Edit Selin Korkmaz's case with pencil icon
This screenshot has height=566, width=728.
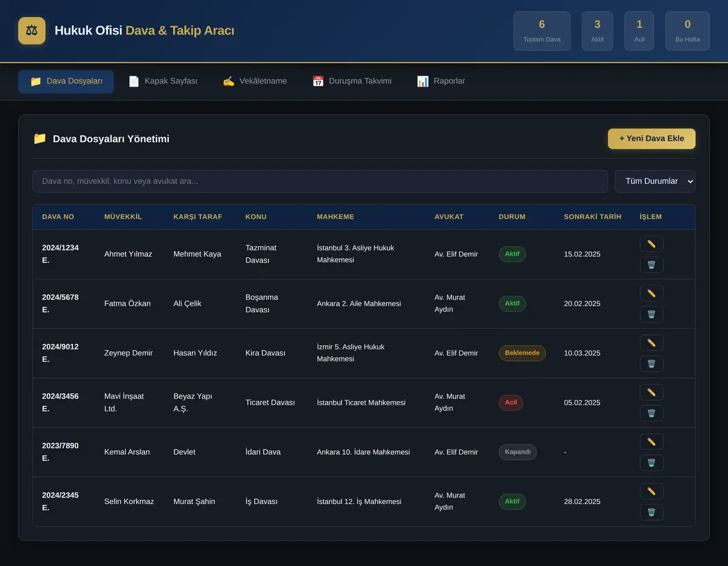[x=652, y=491]
